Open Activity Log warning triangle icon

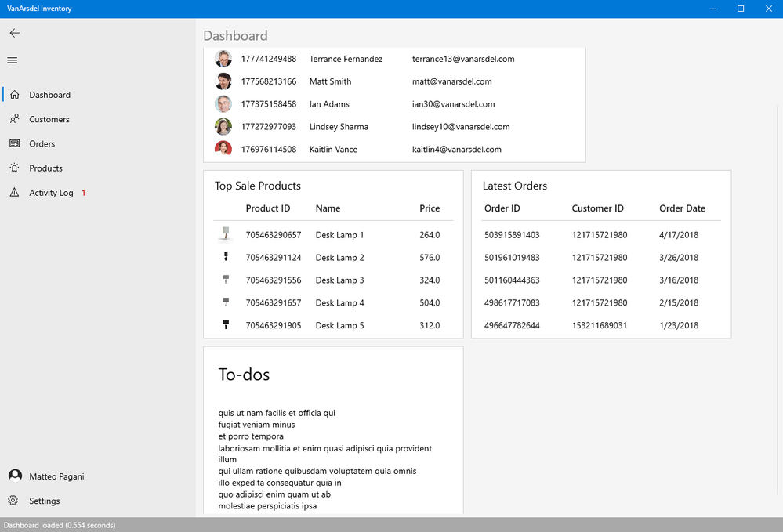[14, 192]
